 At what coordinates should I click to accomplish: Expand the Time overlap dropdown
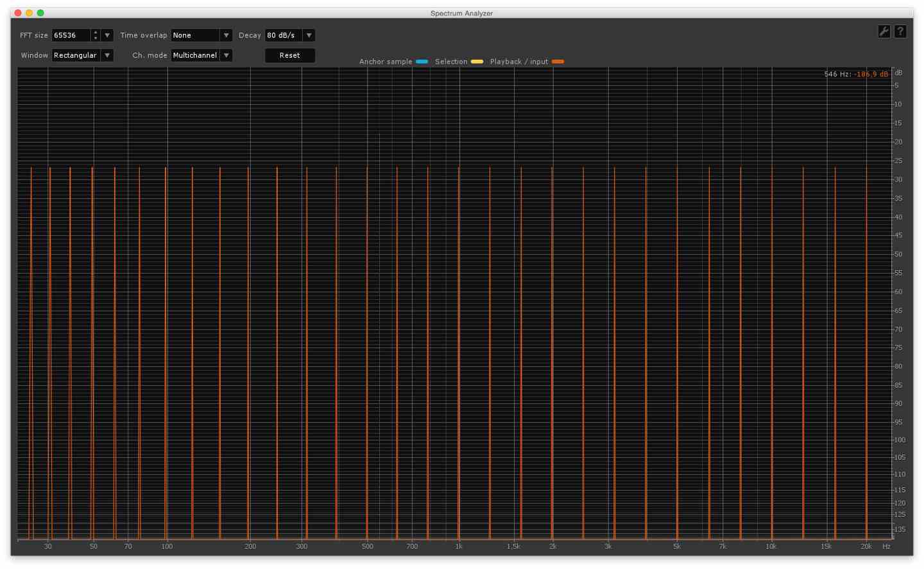tap(226, 35)
